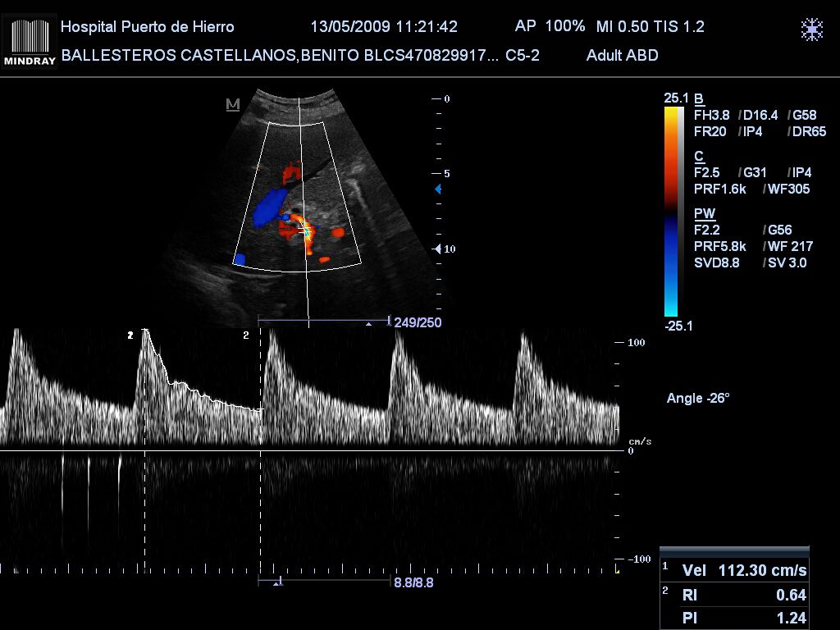
Task: Click the Doppler sample volume gate cursor
Action: coord(304,231)
